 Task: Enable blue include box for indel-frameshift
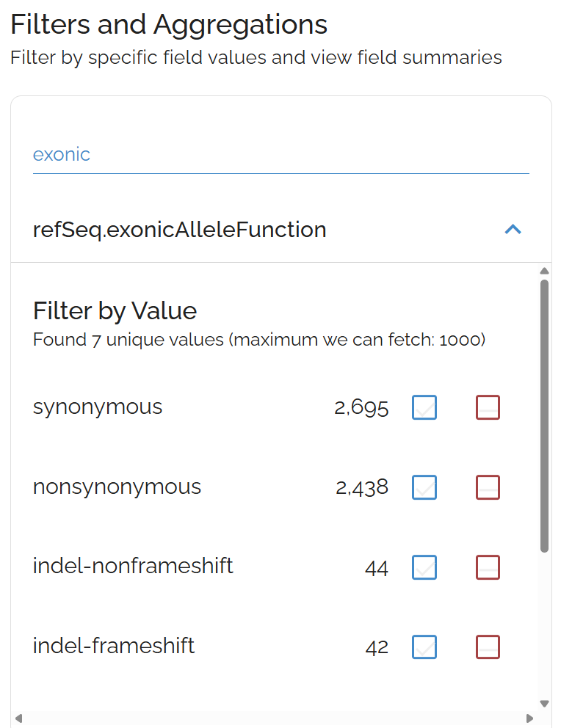pos(424,647)
